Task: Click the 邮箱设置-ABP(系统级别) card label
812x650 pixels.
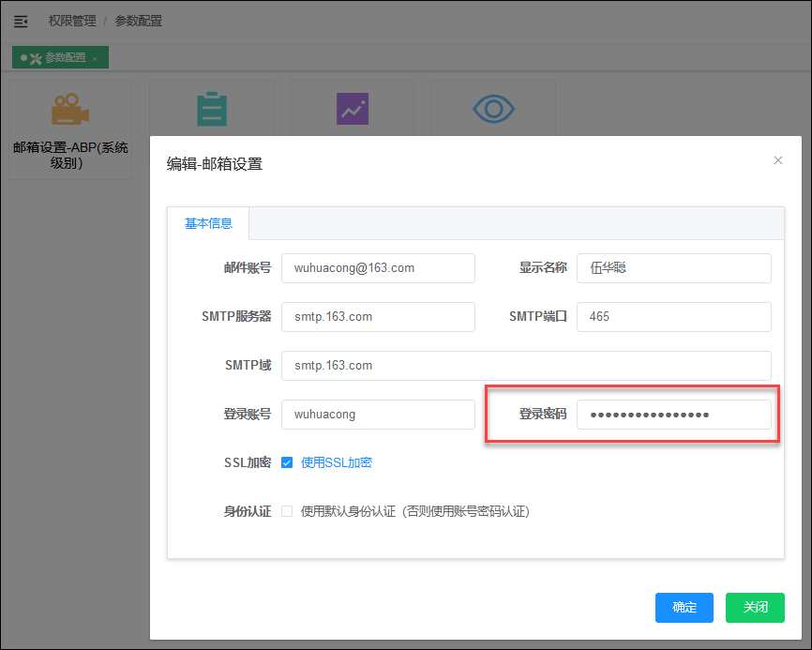Action: 70,155
